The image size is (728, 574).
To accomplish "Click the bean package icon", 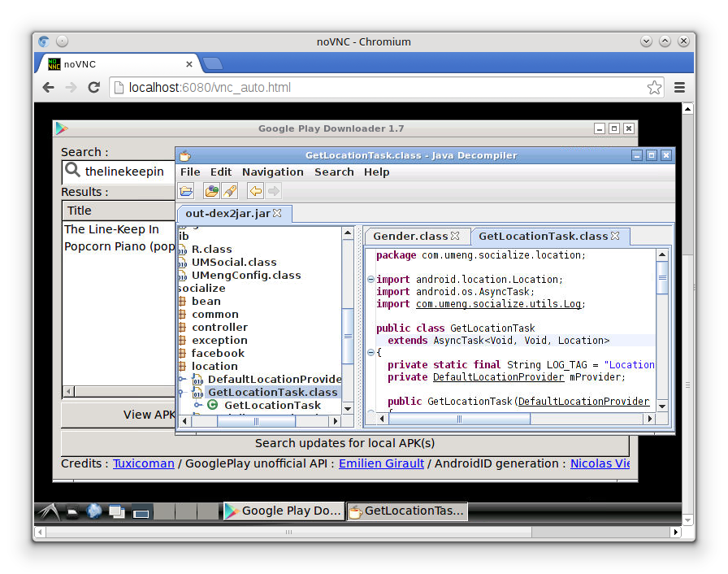I will [183, 302].
